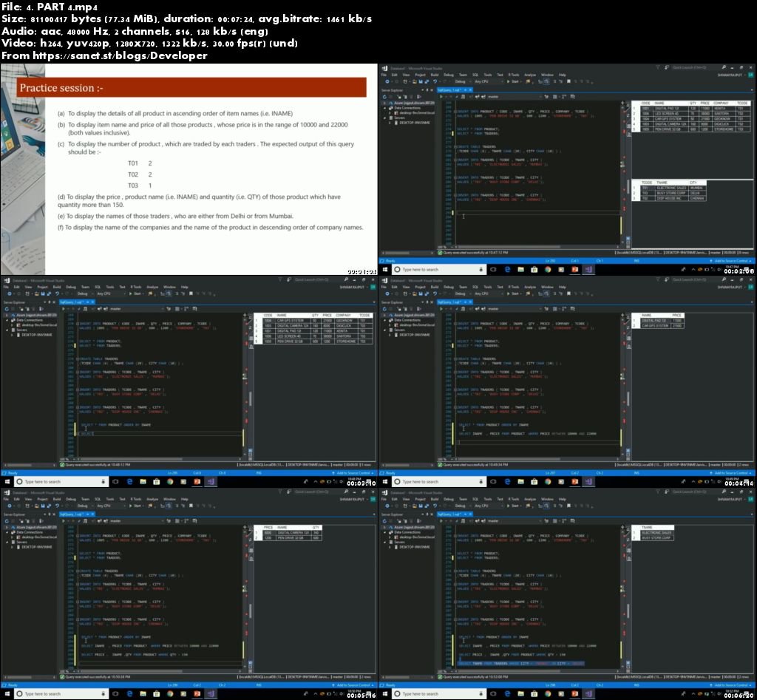Viewport: 757px width, 700px height.
Task: Click Start debugging button in 00:02:08 frame
Action: 513,81
